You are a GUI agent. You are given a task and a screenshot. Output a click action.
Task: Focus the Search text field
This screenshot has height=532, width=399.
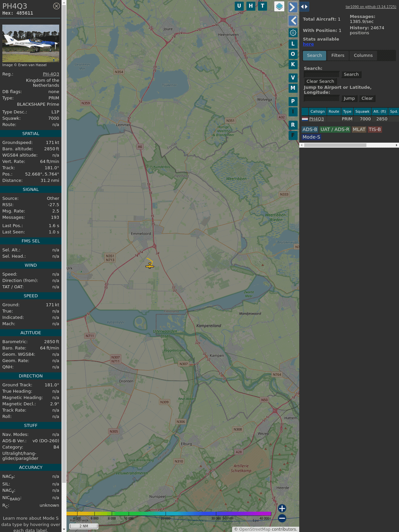click(322, 74)
